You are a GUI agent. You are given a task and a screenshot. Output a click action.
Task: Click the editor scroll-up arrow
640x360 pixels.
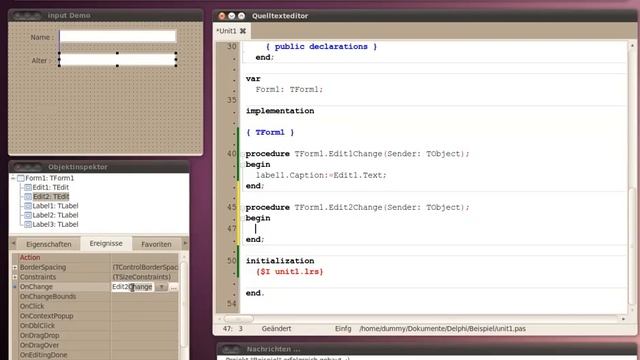tap(632, 46)
